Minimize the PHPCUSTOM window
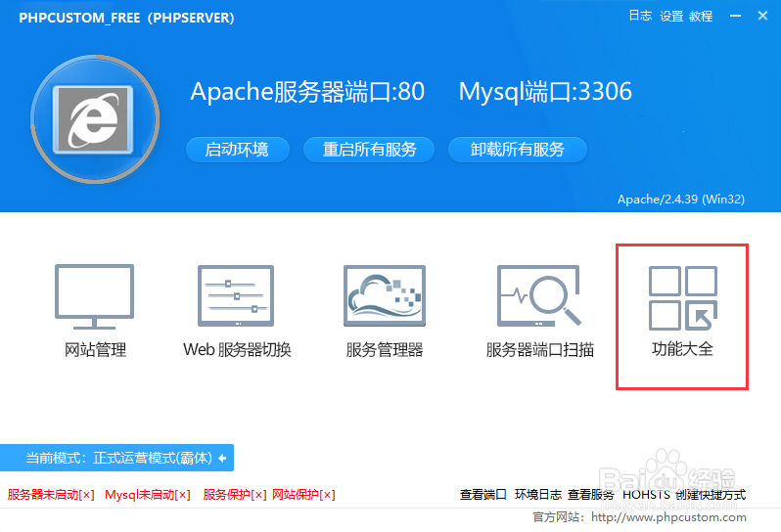Screen dimensions: 781x532 735,16
